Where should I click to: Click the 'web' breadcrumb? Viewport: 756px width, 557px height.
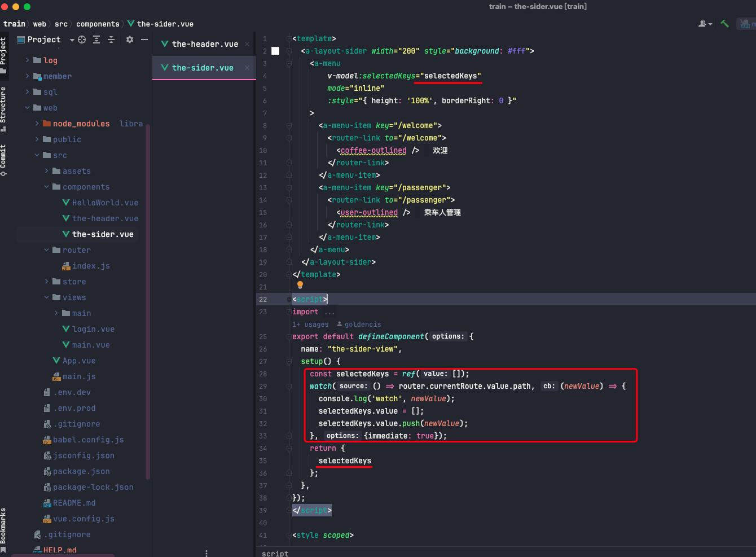(x=39, y=24)
